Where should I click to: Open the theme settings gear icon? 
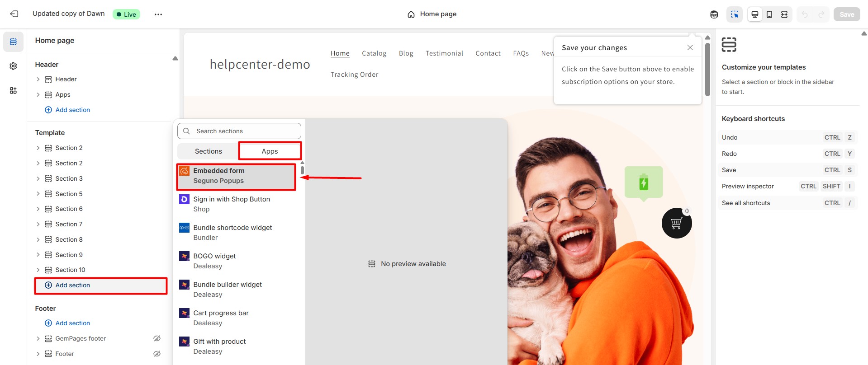coord(13,66)
